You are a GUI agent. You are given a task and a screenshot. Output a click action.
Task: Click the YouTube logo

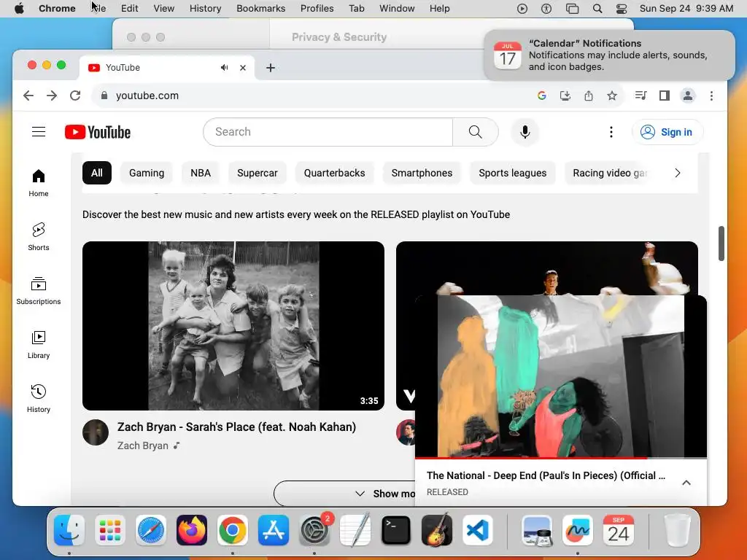coord(98,132)
